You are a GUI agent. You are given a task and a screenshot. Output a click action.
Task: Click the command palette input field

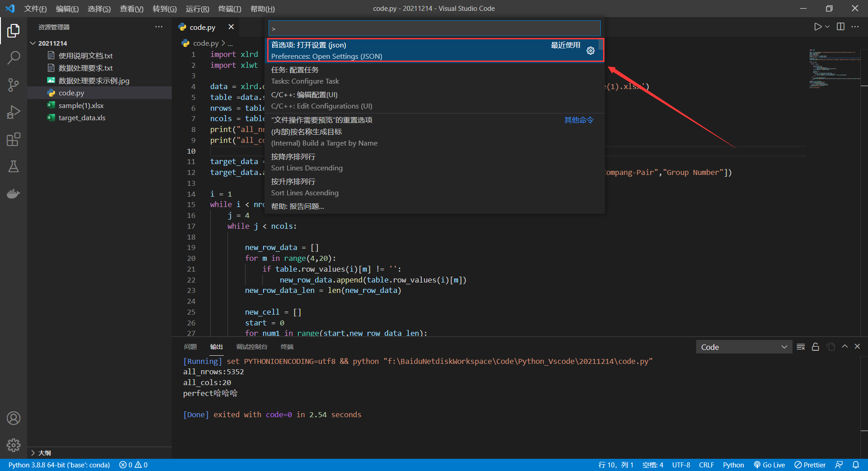[x=434, y=28]
